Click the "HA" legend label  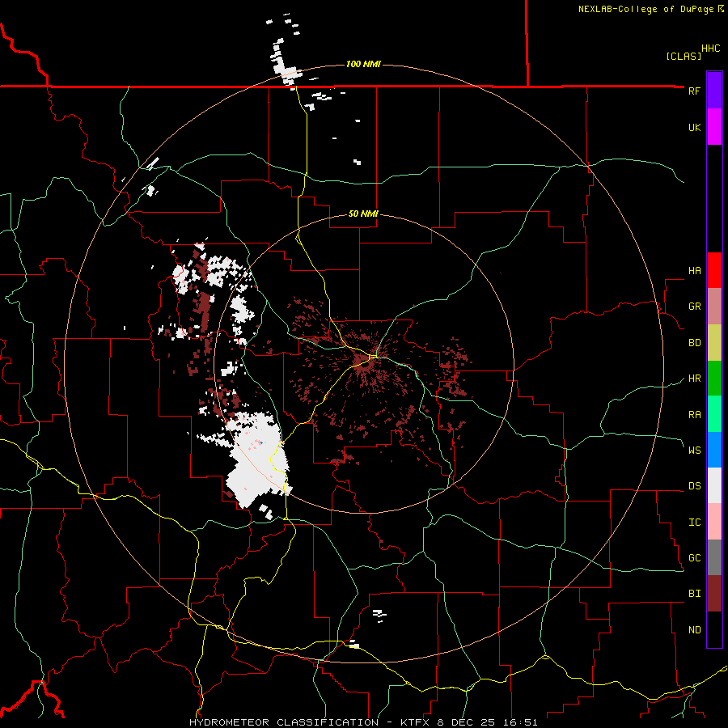(694, 271)
